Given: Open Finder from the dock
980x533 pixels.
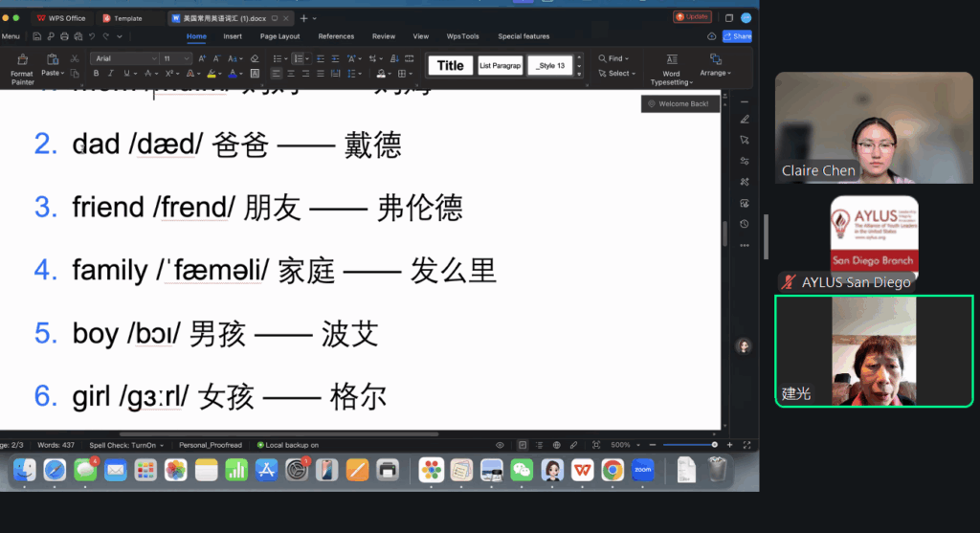Looking at the screenshot, I should tap(25, 470).
